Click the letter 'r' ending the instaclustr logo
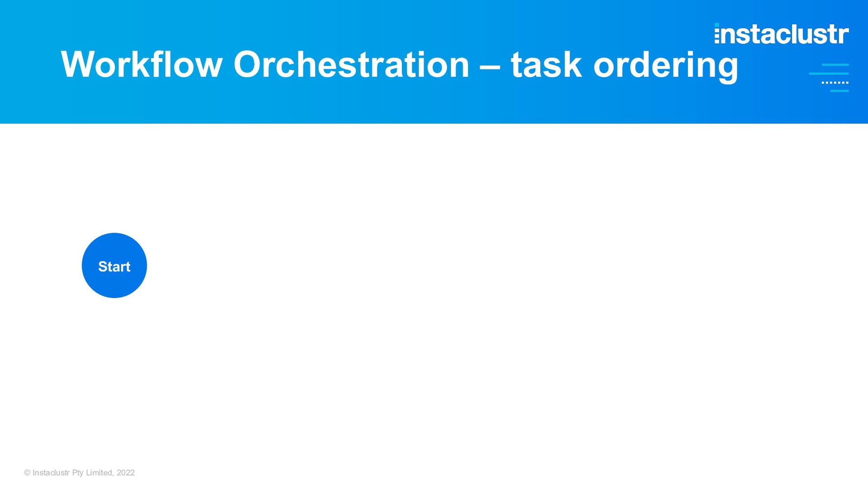 [843, 35]
